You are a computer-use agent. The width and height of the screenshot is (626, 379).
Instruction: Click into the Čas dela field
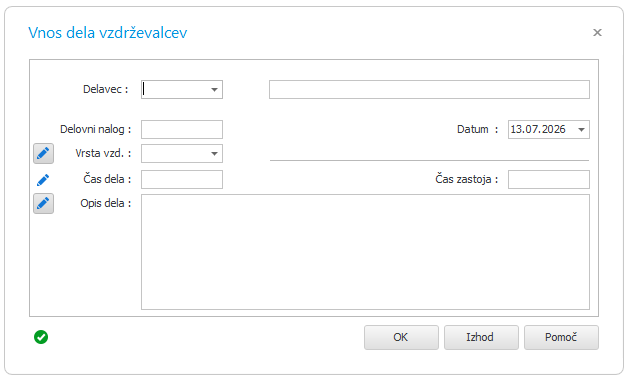tap(182, 179)
